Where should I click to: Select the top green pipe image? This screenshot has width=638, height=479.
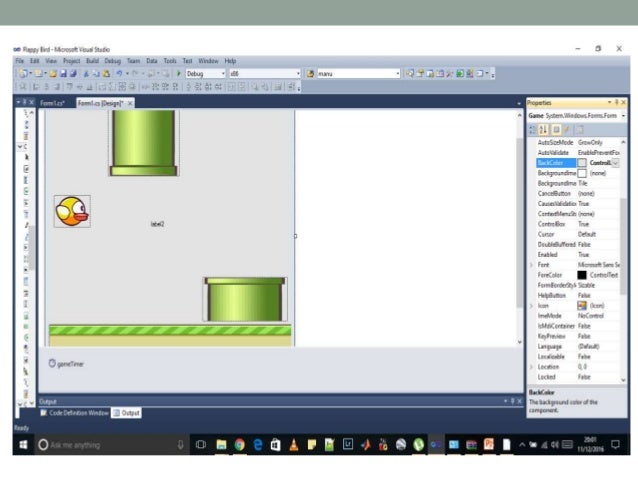(144, 142)
